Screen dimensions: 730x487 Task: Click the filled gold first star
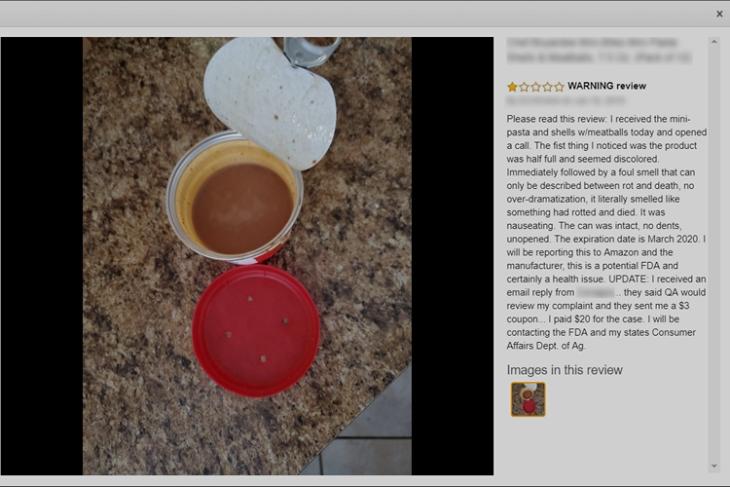(512, 87)
